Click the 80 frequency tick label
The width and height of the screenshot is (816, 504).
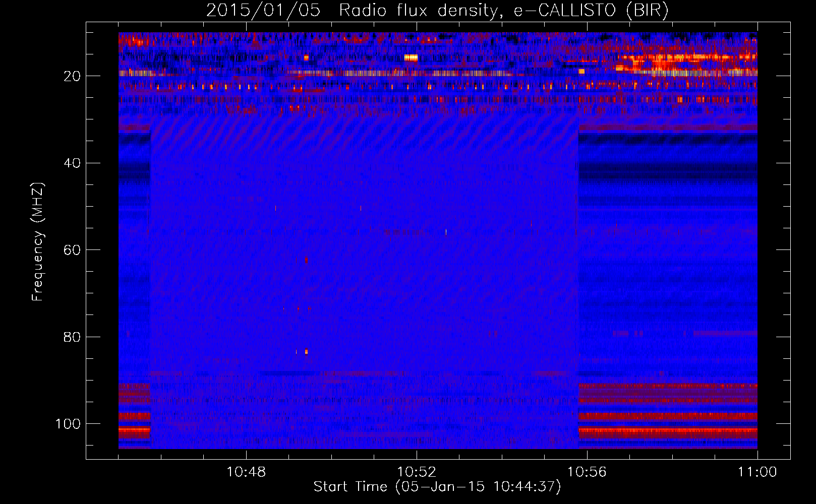coord(72,337)
